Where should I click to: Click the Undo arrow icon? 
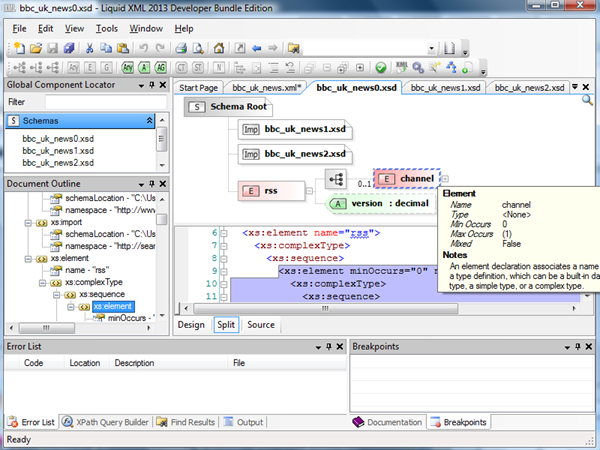pyautogui.click(x=143, y=48)
